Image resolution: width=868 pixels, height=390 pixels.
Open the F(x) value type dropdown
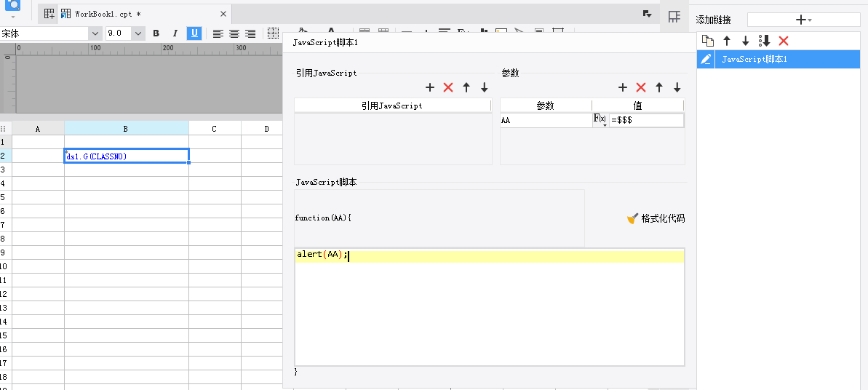point(600,120)
